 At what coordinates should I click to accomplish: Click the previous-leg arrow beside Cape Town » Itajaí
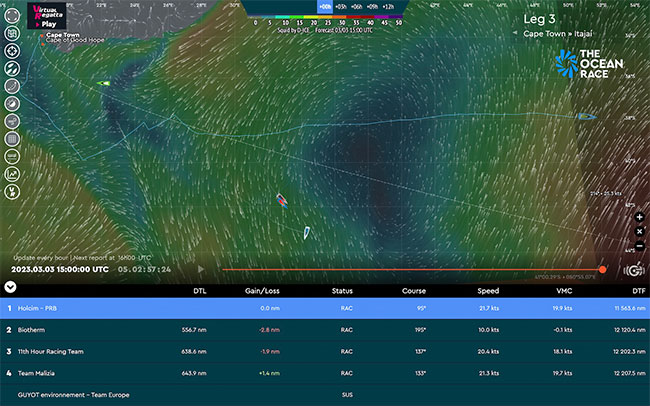(515, 33)
